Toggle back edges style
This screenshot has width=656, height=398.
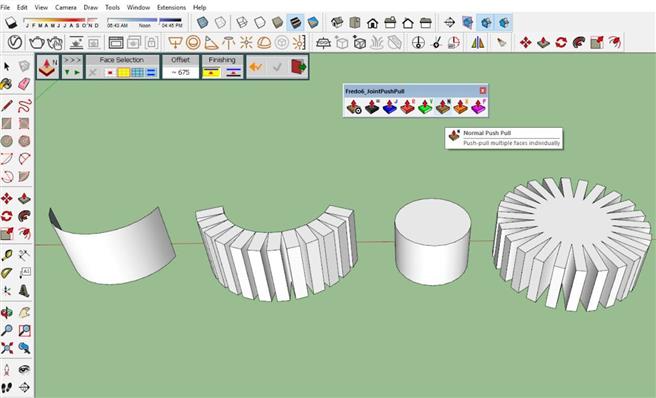(x=220, y=22)
